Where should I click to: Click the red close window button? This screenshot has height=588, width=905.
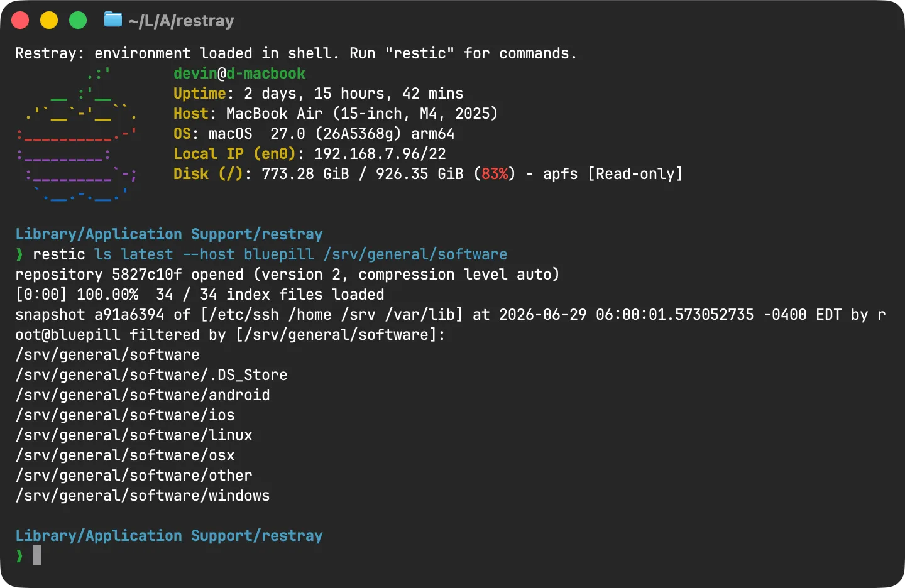[x=20, y=20]
